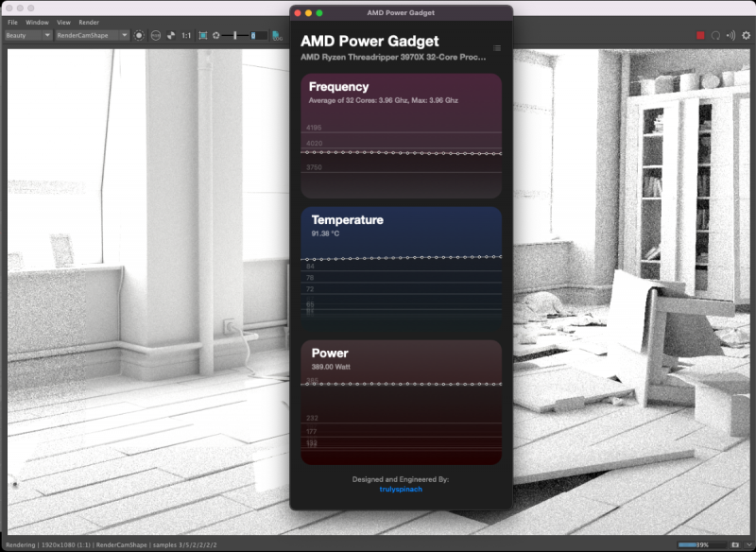Stop the render with red square

coord(700,35)
